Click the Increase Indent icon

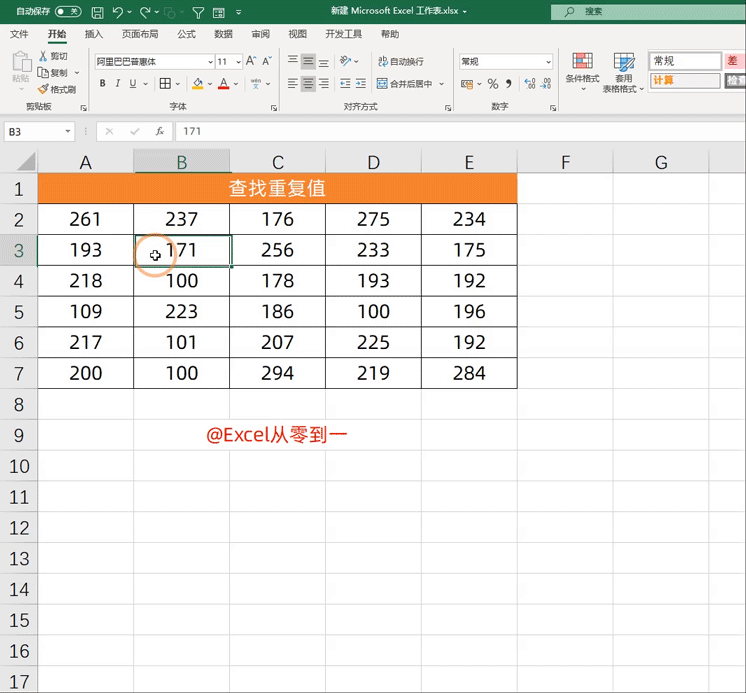[x=361, y=84]
